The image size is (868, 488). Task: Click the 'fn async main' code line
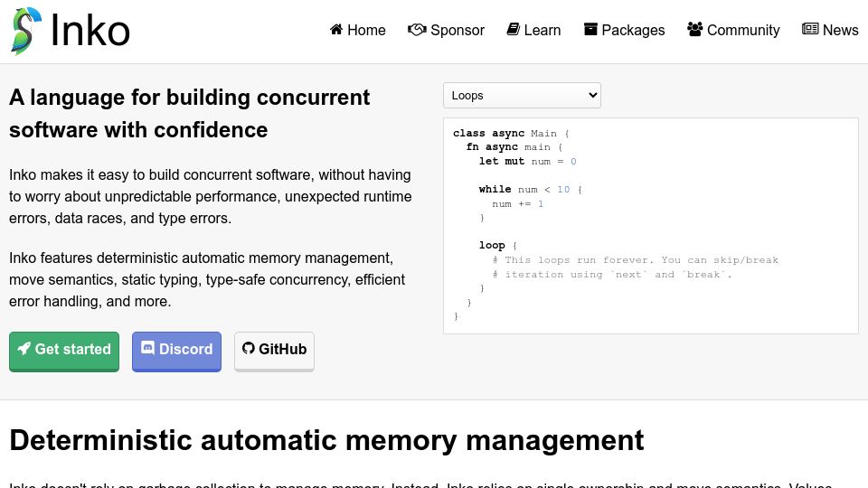(514, 147)
